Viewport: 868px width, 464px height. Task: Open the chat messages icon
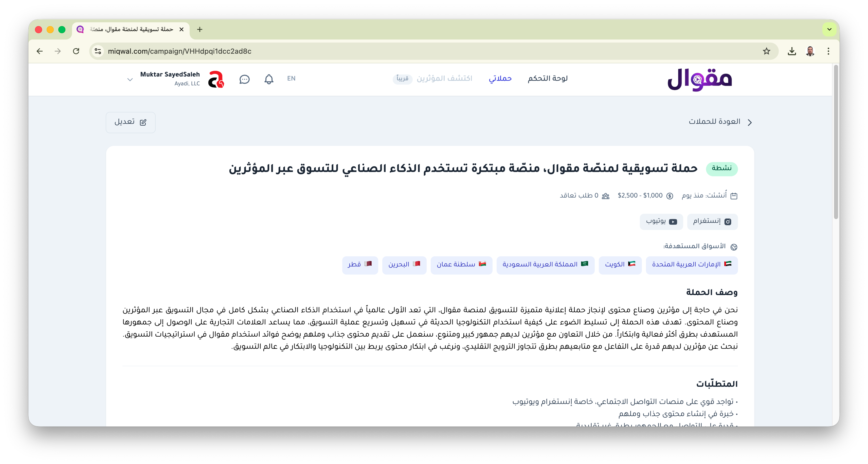[244, 79]
